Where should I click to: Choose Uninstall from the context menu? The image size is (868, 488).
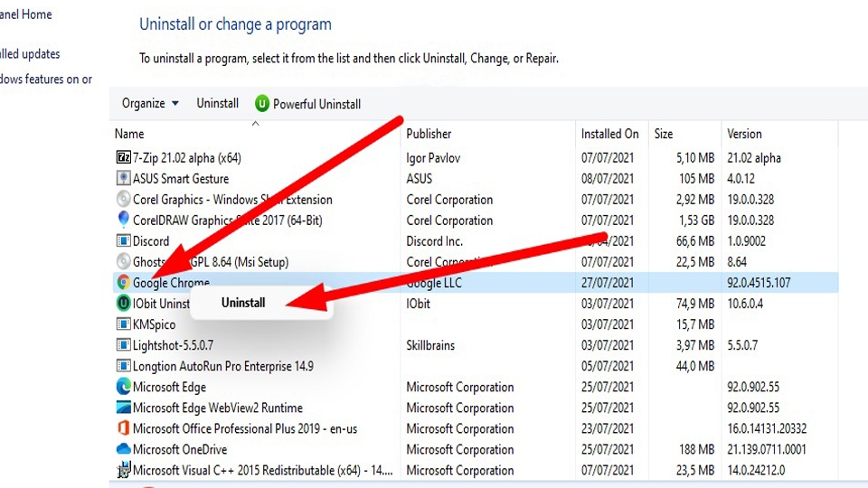(x=243, y=303)
